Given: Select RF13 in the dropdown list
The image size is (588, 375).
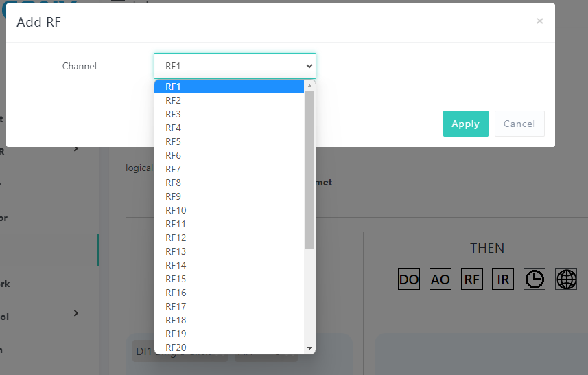Looking at the screenshot, I should pyautogui.click(x=176, y=251).
